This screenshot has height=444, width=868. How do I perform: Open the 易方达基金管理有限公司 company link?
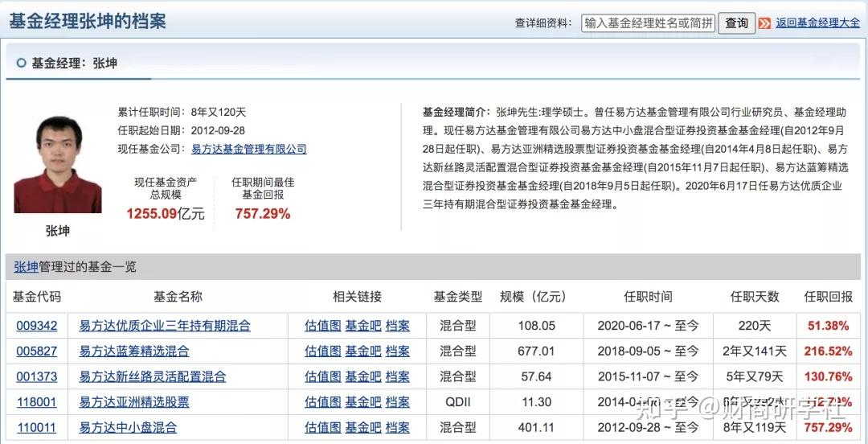[248, 149]
